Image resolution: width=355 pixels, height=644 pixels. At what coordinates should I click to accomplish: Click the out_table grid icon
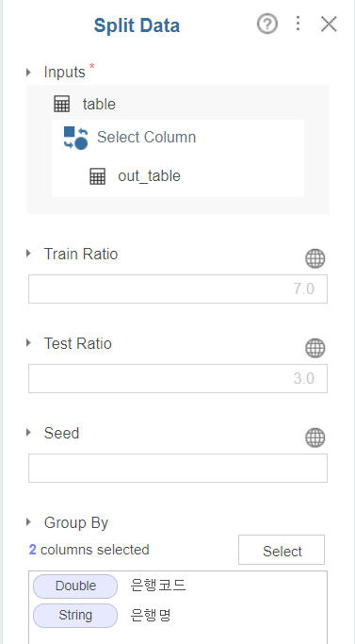pyautogui.click(x=98, y=176)
